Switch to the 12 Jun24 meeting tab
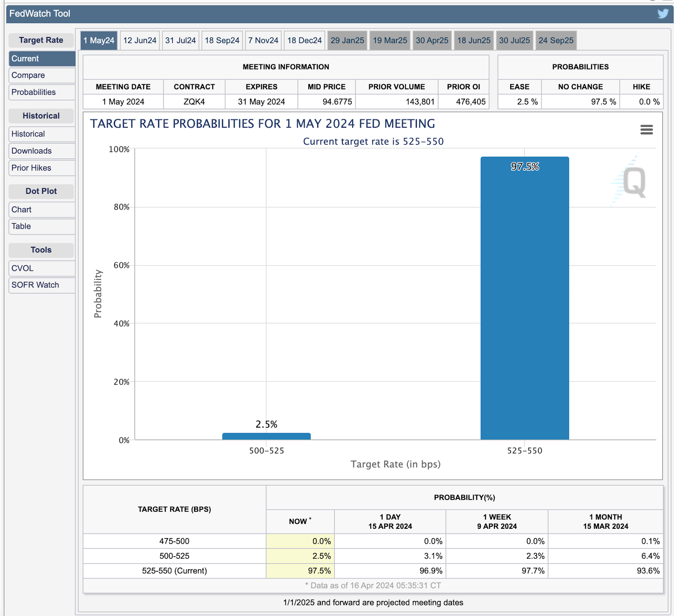The height and width of the screenshot is (616, 674). (139, 40)
